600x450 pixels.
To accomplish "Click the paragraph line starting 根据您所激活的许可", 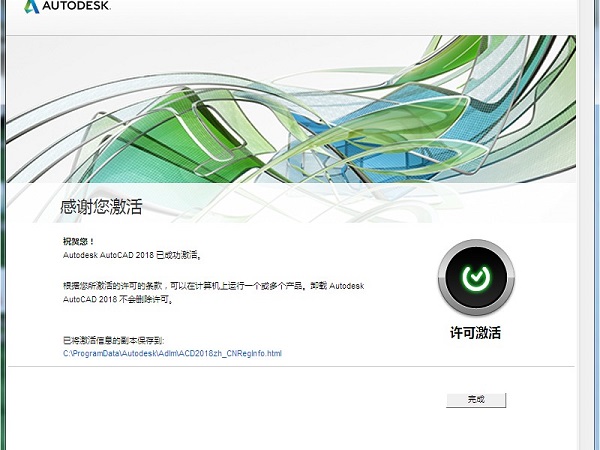I will [x=214, y=286].
